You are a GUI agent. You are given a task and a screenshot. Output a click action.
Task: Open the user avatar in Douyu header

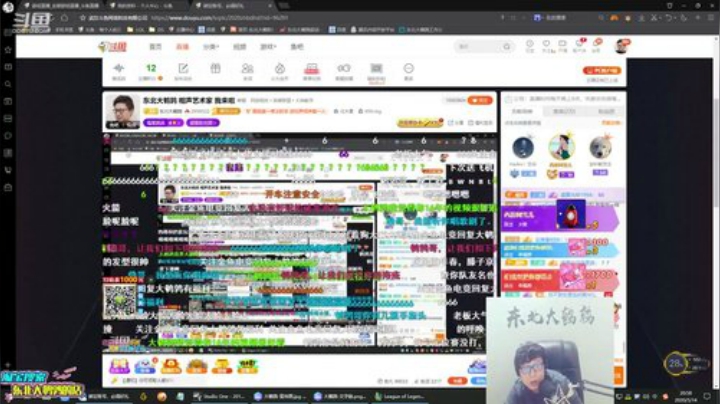click(x=621, y=46)
